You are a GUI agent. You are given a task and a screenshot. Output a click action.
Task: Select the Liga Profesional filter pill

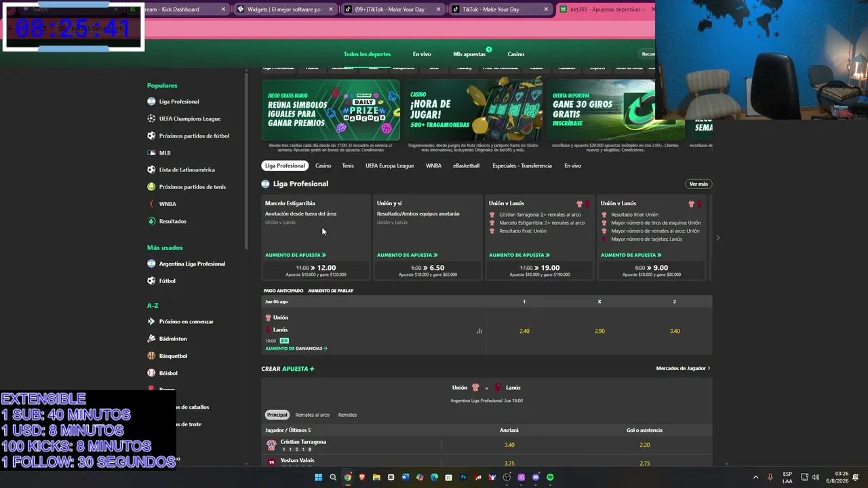tap(285, 166)
